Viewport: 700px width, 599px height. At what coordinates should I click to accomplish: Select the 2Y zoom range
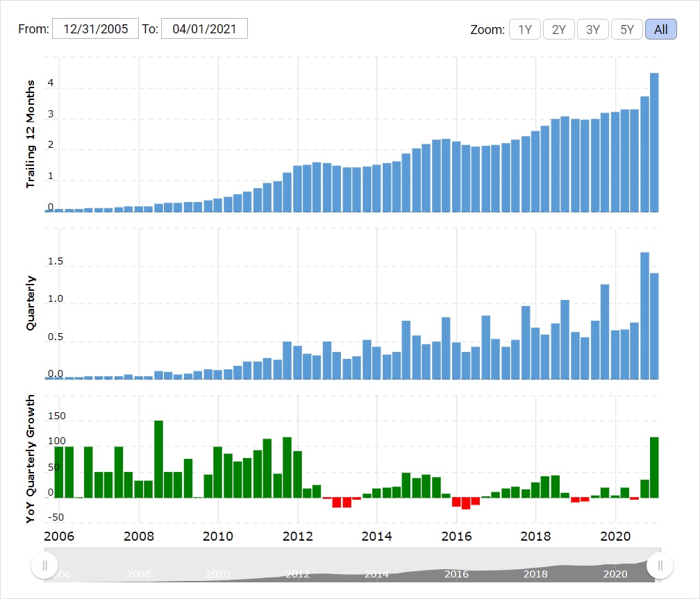click(559, 30)
